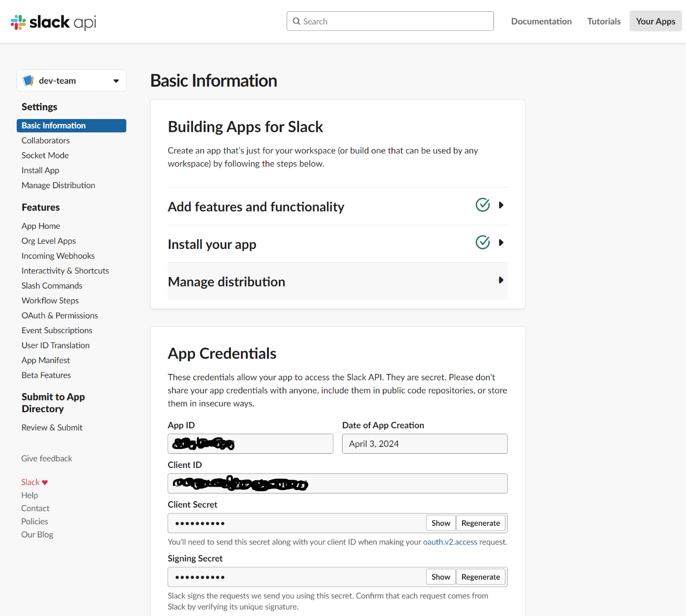Click the Search input field
This screenshot has width=686, height=616.
click(390, 21)
